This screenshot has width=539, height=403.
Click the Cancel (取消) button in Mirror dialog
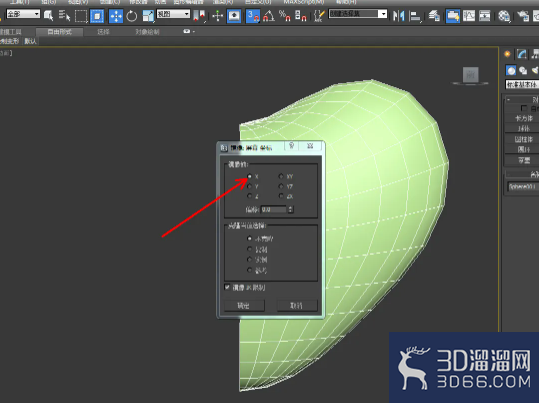tap(297, 305)
